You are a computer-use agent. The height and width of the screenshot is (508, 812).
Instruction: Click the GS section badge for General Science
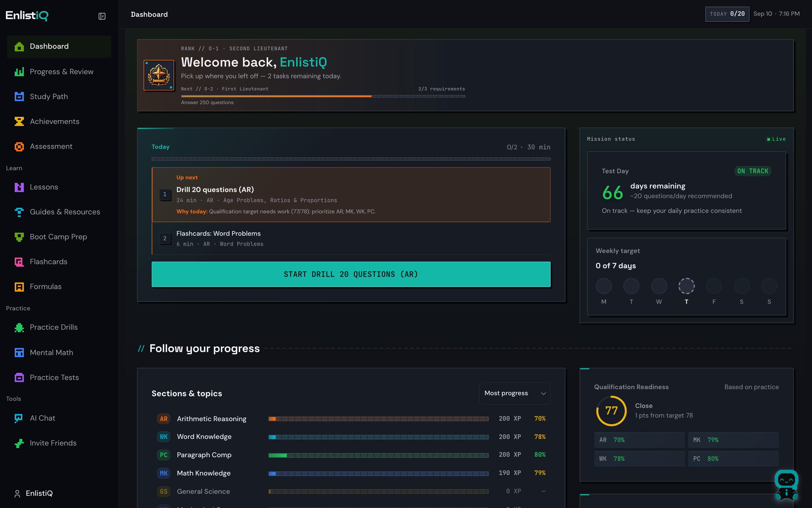tap(163, 491)
